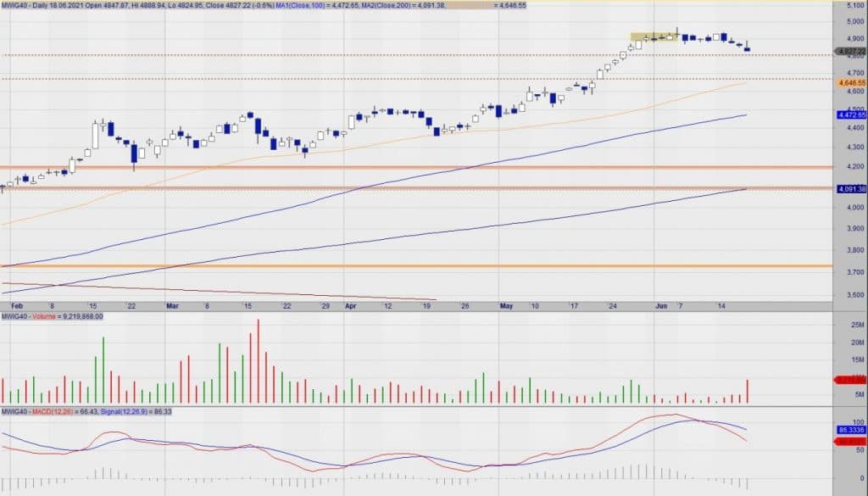Click the 5,100 label on price axis

(850, 5)
